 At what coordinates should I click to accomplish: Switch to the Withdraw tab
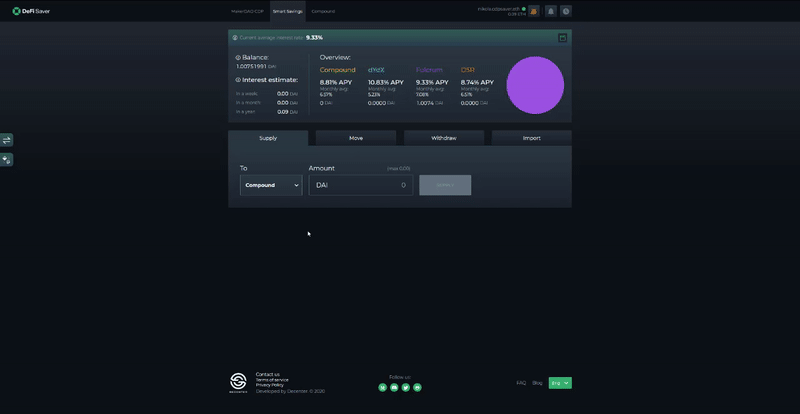444,138
